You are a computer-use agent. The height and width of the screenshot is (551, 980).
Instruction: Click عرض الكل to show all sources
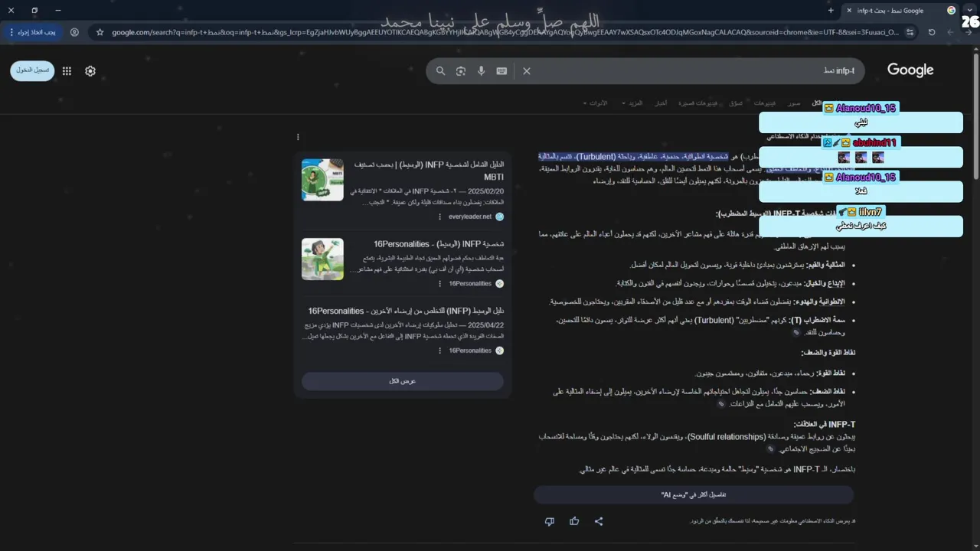coord(403,381)
